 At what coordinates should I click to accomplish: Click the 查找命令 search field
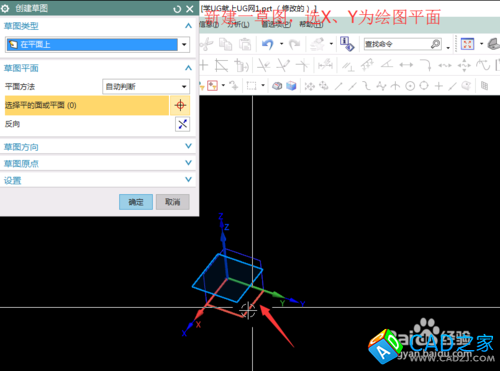(x=403, y=44)
